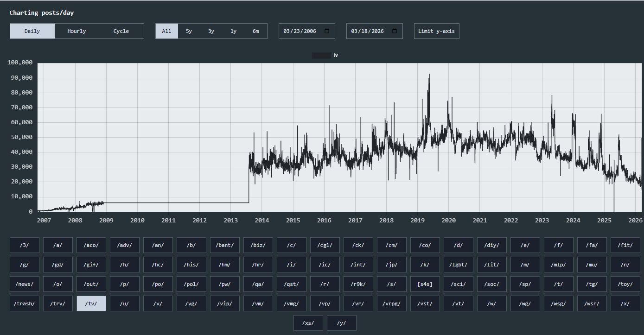Screen dimensions: 644x335
Task: Select the /co/ board
Action: coord(425,245)
